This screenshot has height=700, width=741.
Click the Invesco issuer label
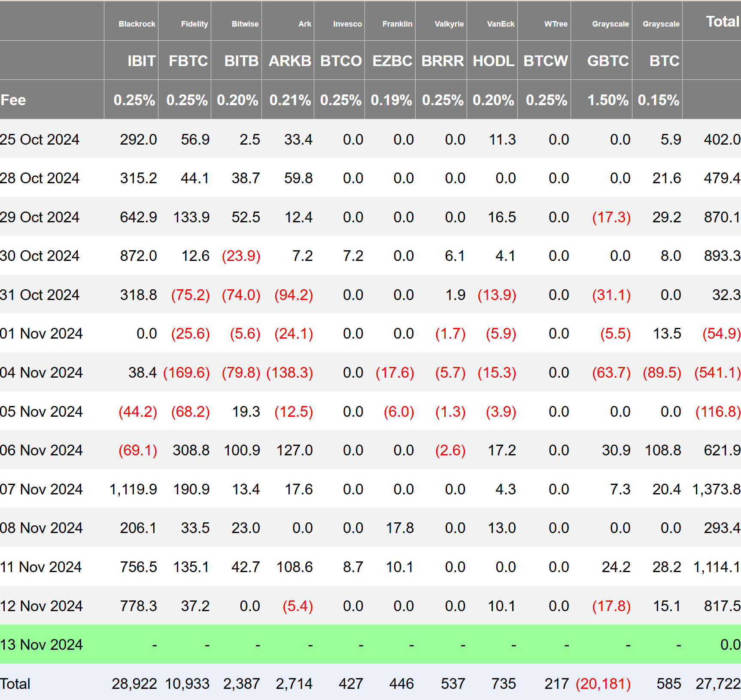pyautogui.click(x=347, y=24)
